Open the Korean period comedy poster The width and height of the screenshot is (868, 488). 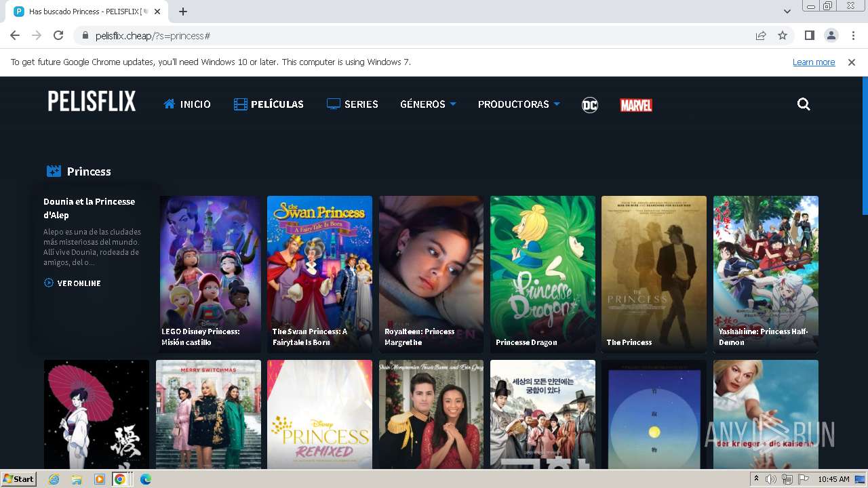(x=542, y=414)
